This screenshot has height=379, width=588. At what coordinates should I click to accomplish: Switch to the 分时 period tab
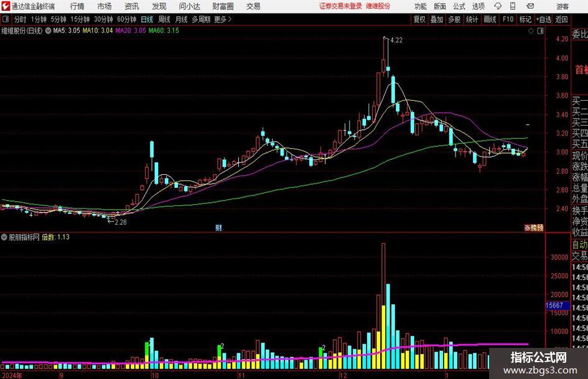21,19
